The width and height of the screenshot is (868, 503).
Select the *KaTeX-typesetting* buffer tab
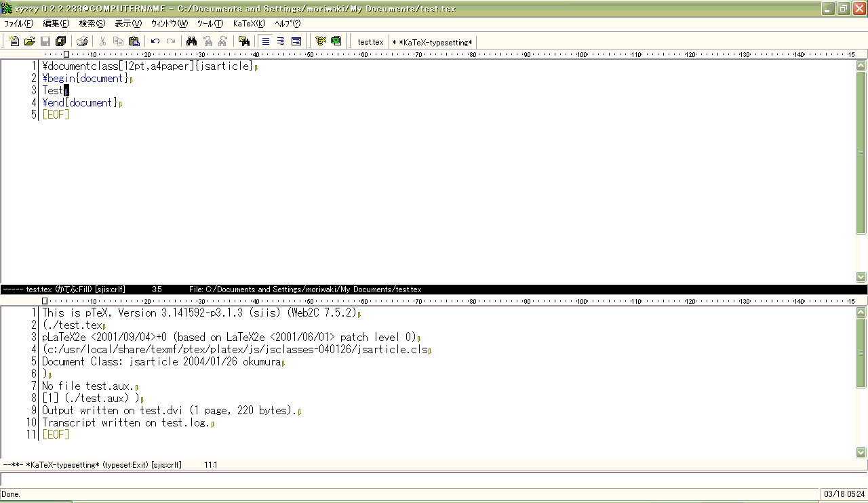[433, 42]
